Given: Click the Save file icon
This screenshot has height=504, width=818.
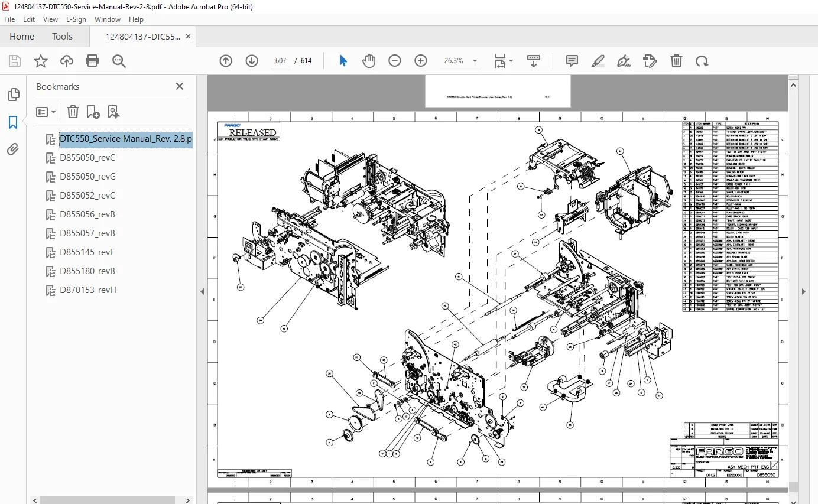Looking at the screenshot, I should [15, 61].
